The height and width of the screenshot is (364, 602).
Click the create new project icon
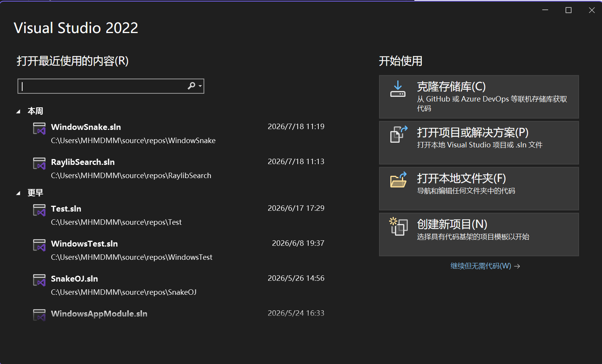click(398, 226)
